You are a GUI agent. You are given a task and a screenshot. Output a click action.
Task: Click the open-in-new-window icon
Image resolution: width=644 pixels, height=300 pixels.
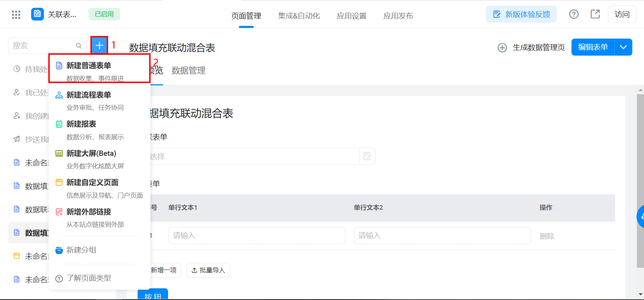pos(595,14)
